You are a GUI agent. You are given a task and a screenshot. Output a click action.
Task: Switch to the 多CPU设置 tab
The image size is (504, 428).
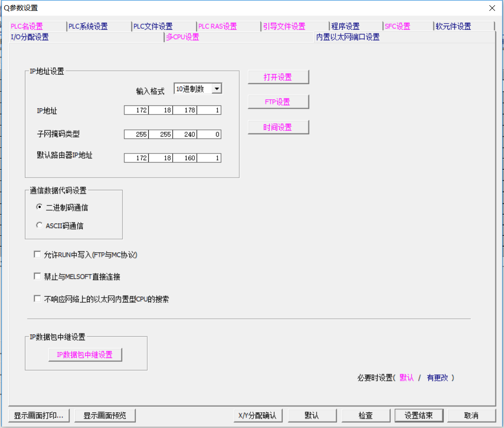click(182, 37)
